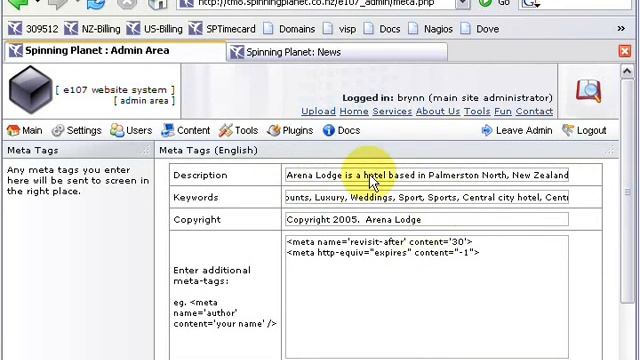This screenshot has height=360, width=640.
Task: Follow the Tools link in header
Action: point(477,111)
